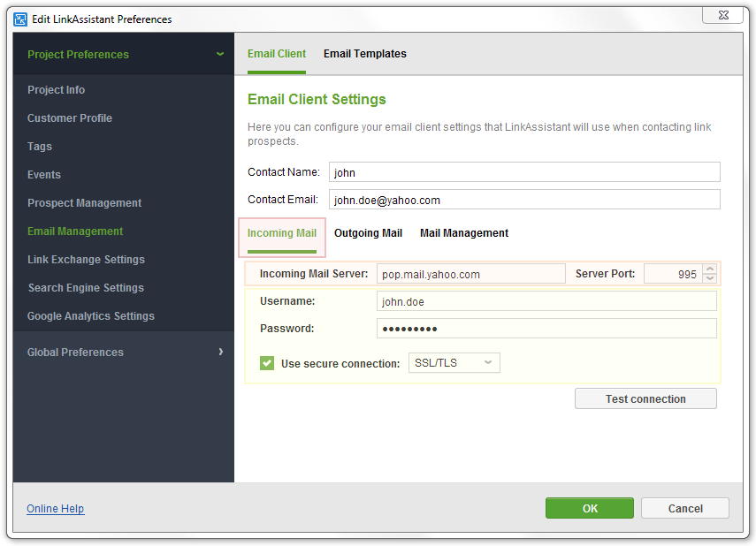Click the Test connection button
This screenshot has height=546, width=756.
[645, 399]
